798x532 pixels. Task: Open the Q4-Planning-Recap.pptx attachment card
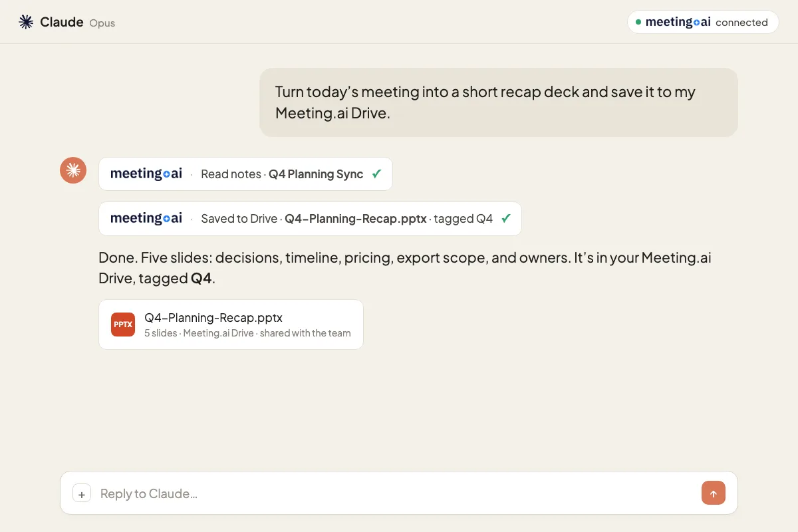(x=231, y=325)
